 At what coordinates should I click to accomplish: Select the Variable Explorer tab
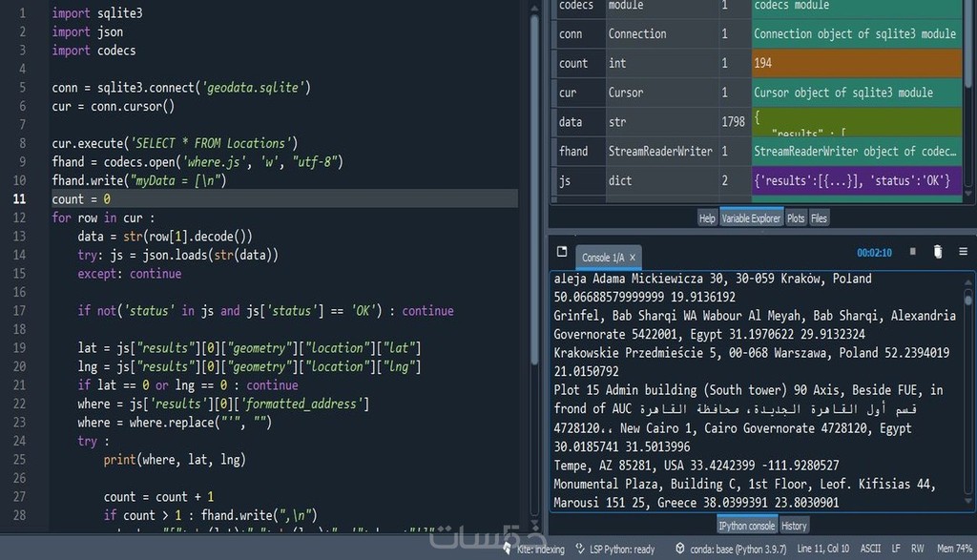tap(751, 218)
